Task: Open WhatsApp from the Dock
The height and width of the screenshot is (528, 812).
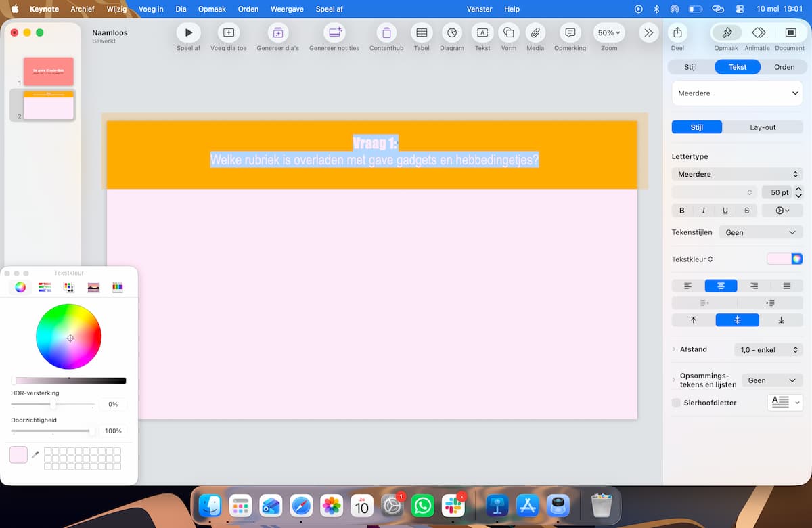Action: point(423,506)
